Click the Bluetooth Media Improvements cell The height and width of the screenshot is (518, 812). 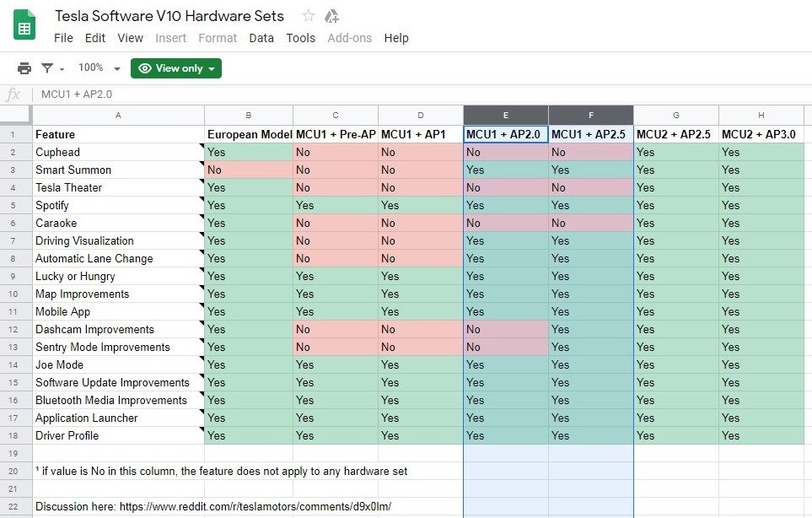(118, 400)
